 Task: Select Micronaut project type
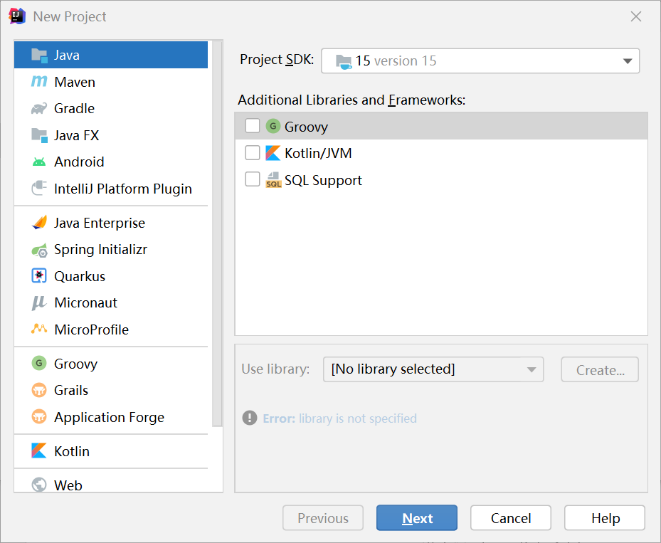(111, 303)
